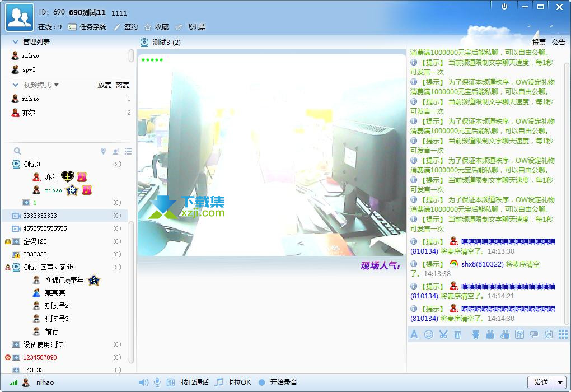The height and width of the screenshot is (392, 571).
Task: Click 飞机票 in the top bar
Action: pyautogui.click(x=191, y=26)
